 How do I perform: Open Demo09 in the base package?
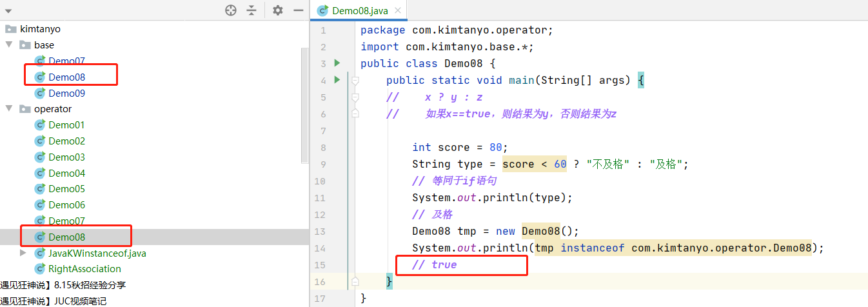[x=66, y=93]
